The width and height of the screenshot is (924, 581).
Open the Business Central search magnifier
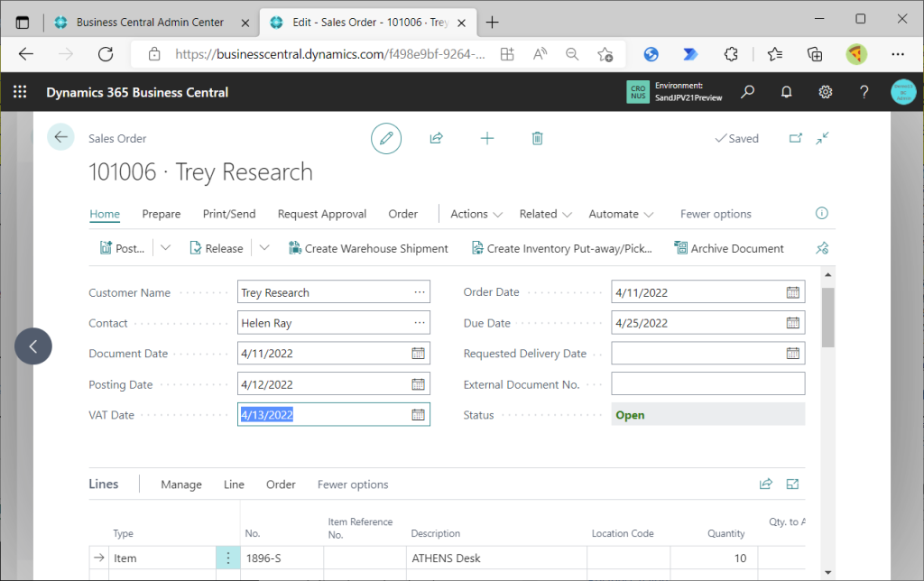click(747, 92)
